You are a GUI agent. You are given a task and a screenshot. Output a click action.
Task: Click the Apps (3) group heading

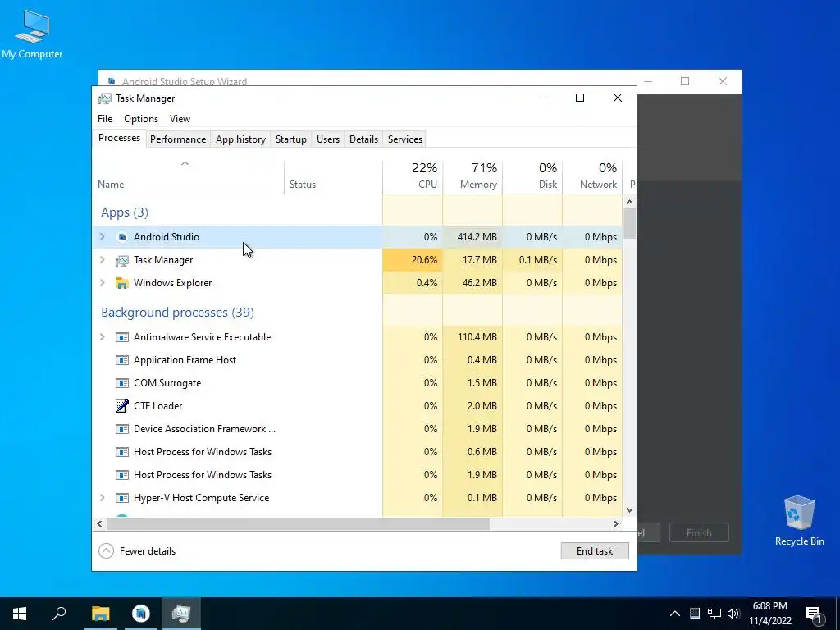click(x=125, y=212)
